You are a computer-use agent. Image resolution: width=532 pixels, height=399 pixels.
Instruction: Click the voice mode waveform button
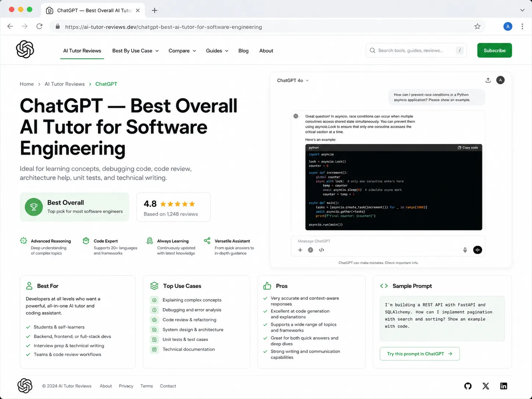click(478, 250)
